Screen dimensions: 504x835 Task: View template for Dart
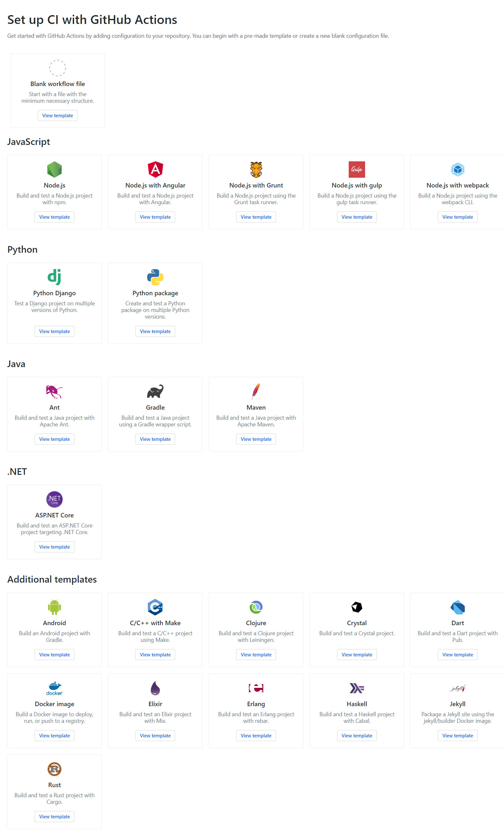pos(458,655)
